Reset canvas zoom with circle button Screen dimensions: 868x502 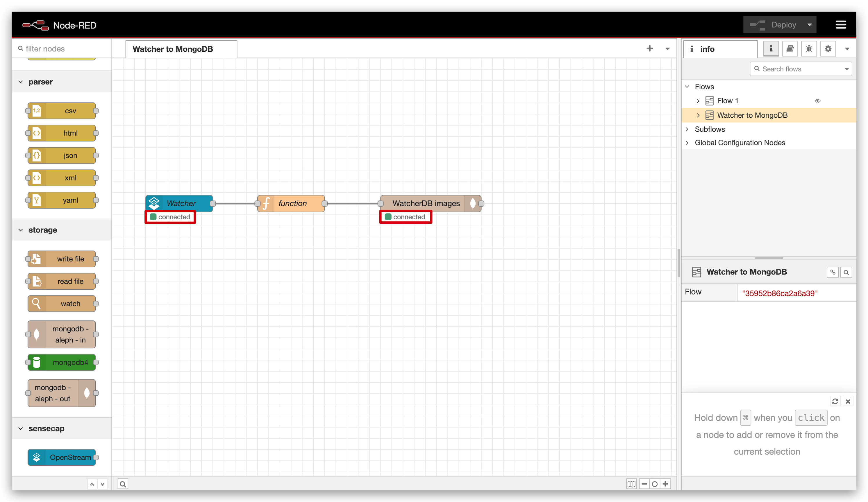655,484
